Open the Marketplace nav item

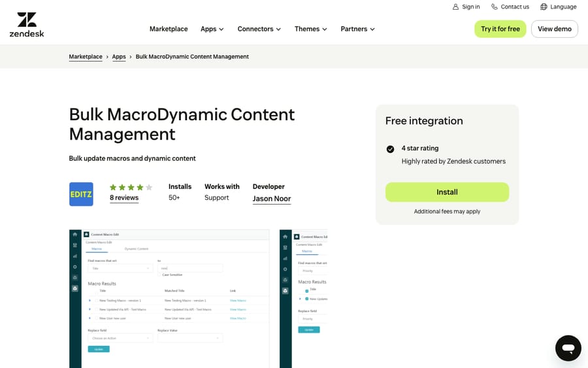point(169,29)
